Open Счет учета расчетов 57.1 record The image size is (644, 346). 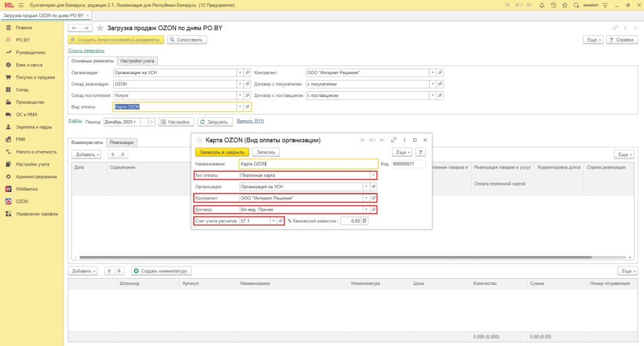tap(280, 221)
